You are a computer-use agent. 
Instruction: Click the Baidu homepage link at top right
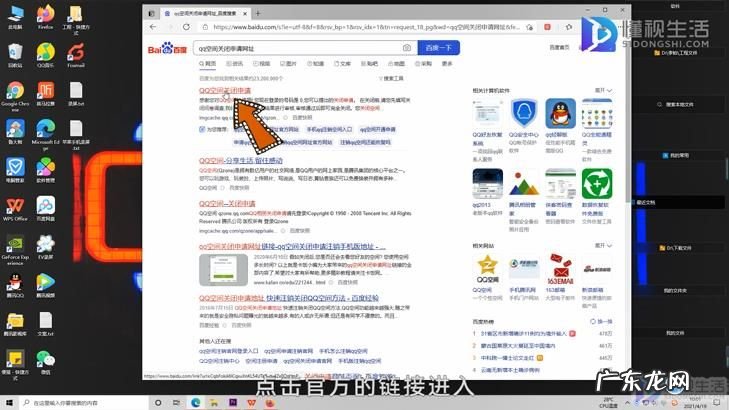[x=559, y=47]
